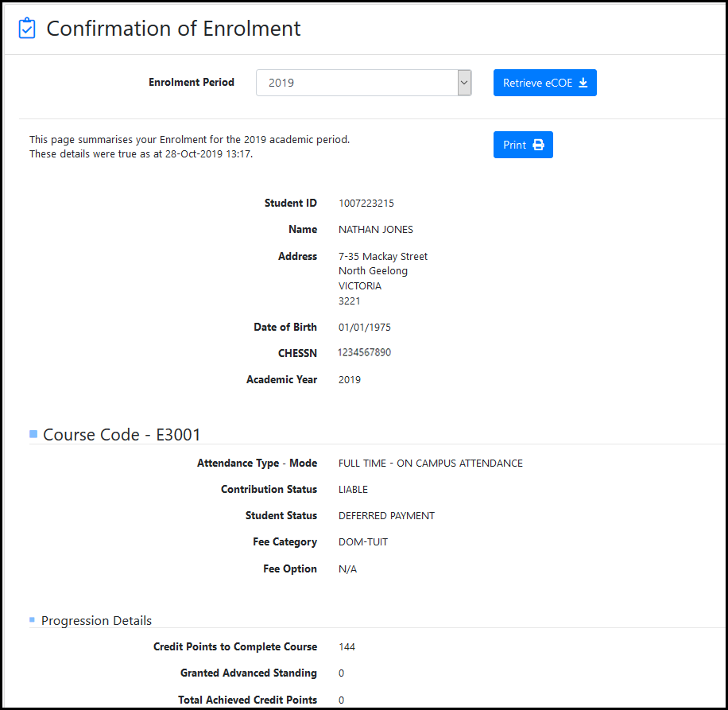
Task: Click the CHESSN number 1234567890
Action: click(x=364, y=352)
